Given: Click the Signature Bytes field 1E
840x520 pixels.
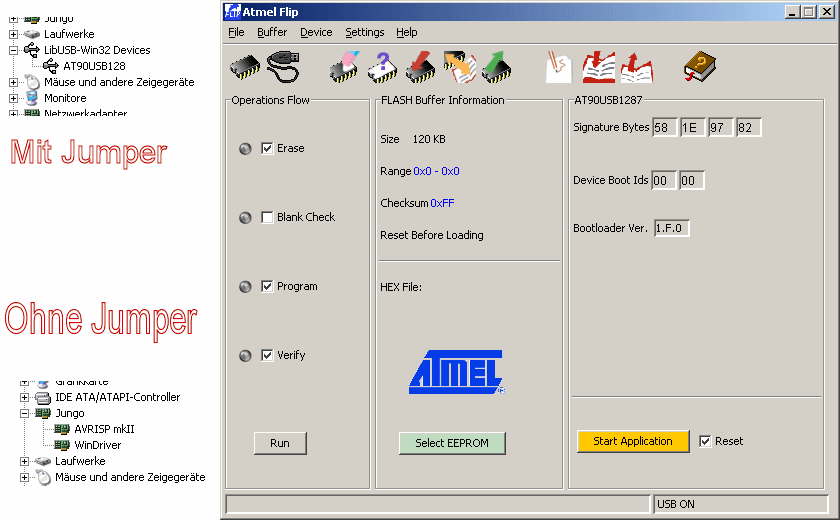Looking at the screenshot, I should [692, 127].
